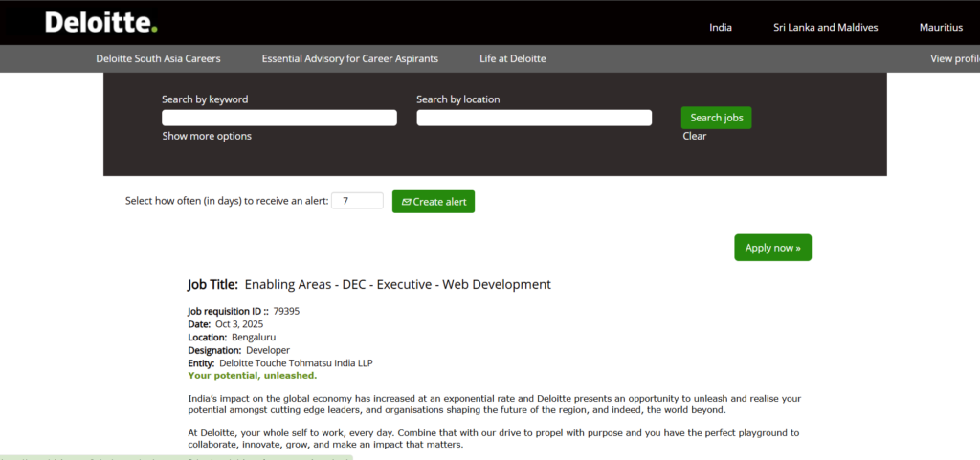Screen dimensions: 980x460
Task: Expand Show more options
Action: click(x=207, y=136)
